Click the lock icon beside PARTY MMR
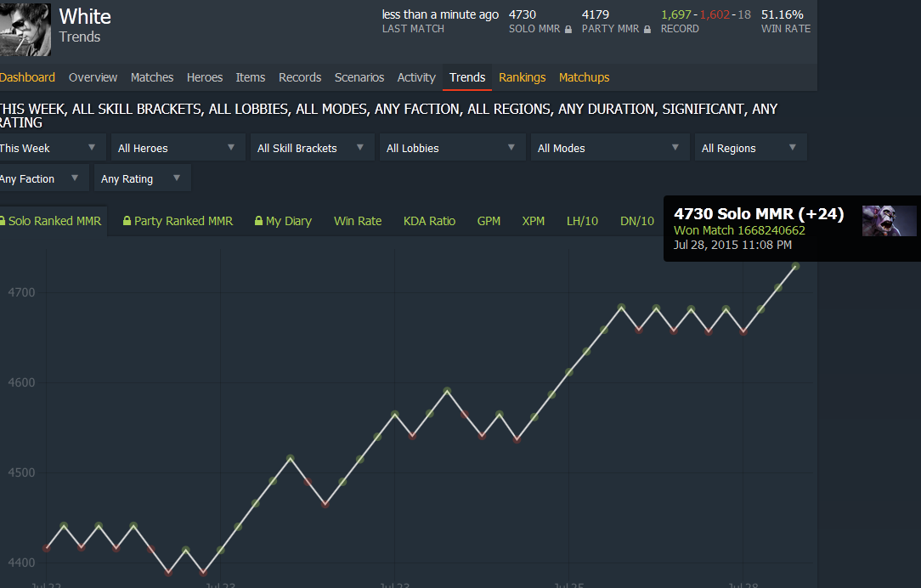This screenshot has height=588, width=921. click(647, 29)
